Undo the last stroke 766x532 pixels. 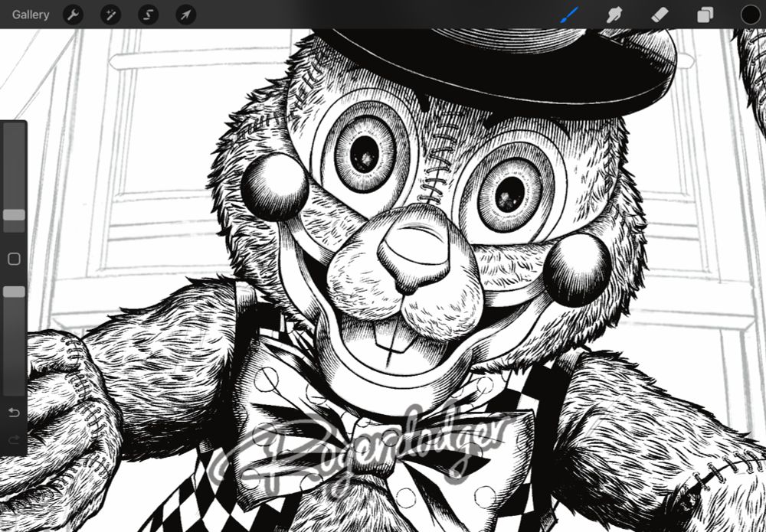14,413
